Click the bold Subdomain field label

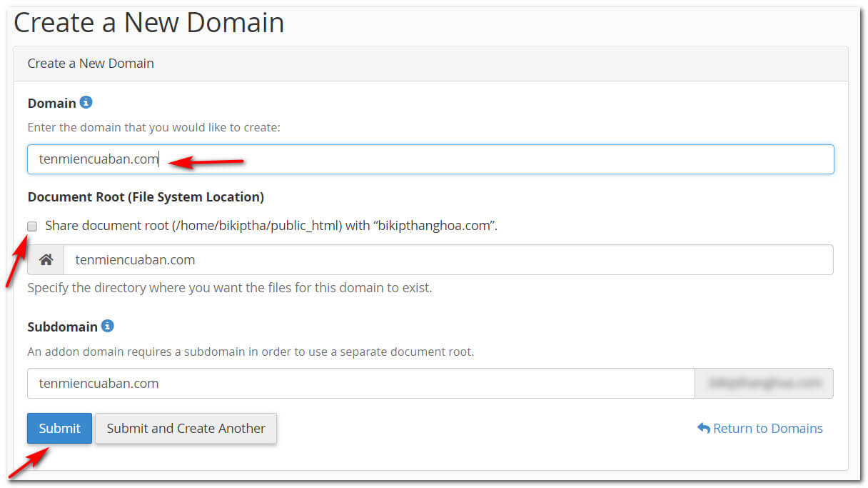point(62,327)
